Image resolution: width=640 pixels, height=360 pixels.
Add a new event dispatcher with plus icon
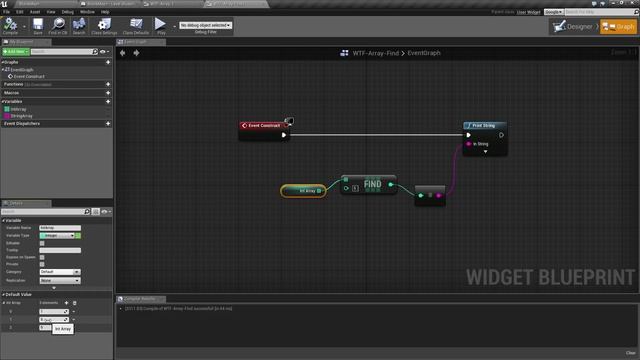[x=108, y=123]
